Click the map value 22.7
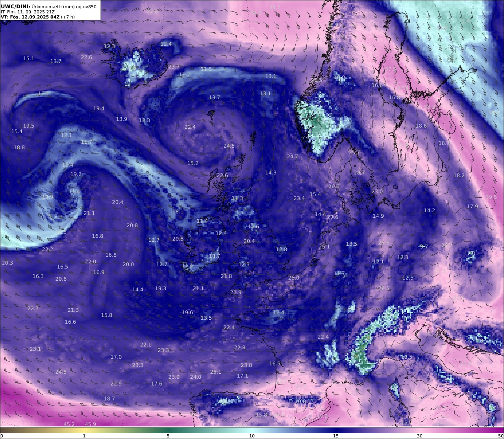504x439 pixels. 33,309
